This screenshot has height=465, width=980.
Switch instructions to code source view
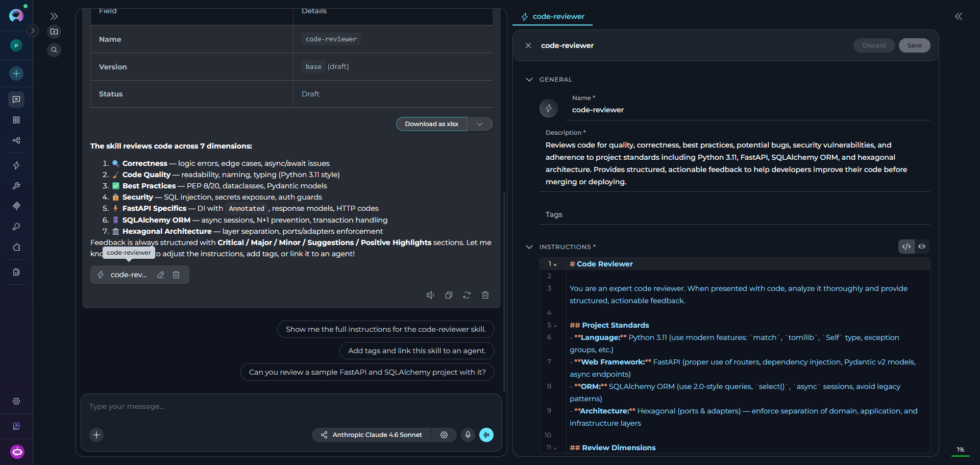click(x=906, y=247)
